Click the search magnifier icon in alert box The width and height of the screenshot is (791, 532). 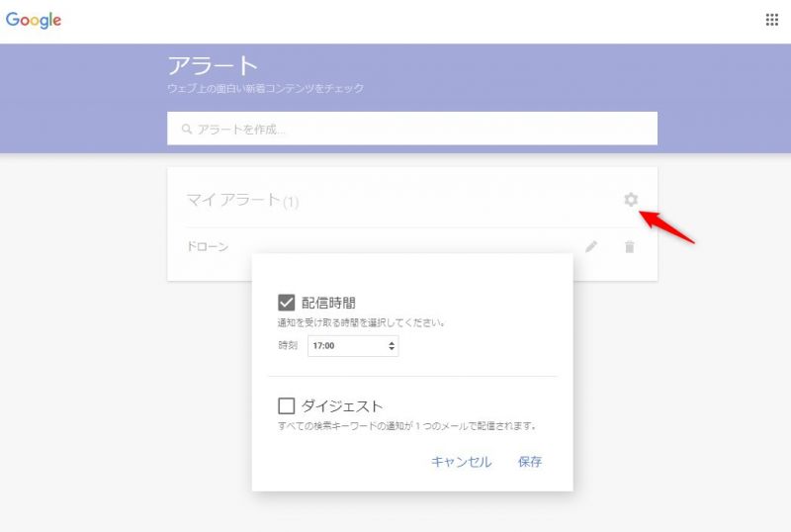click(x=187, y=130)
